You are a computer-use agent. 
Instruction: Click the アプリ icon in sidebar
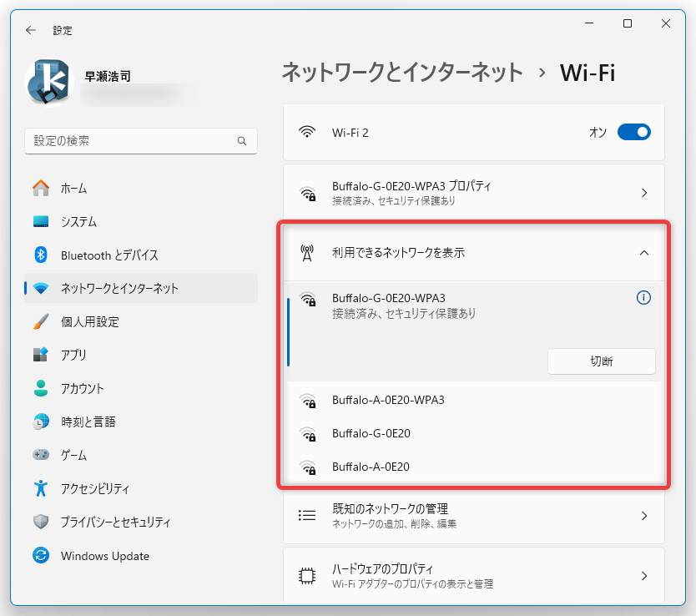pyautogui.click(x=41, y=355)
